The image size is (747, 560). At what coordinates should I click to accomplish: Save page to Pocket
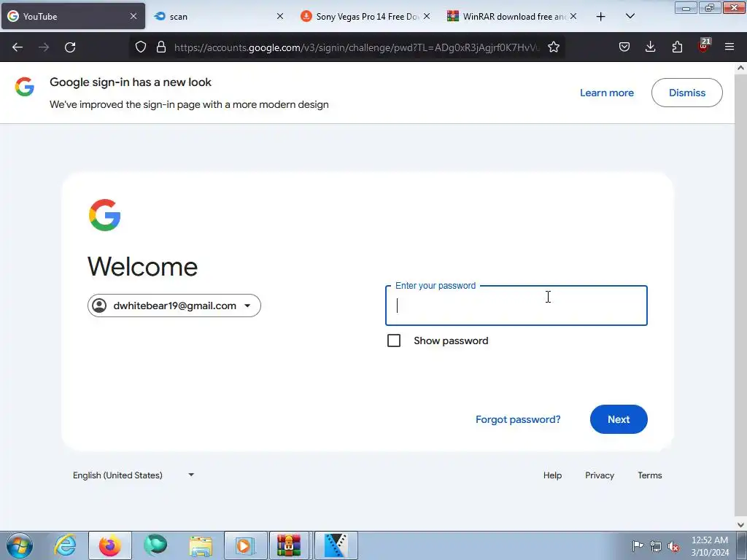[624, 47]
